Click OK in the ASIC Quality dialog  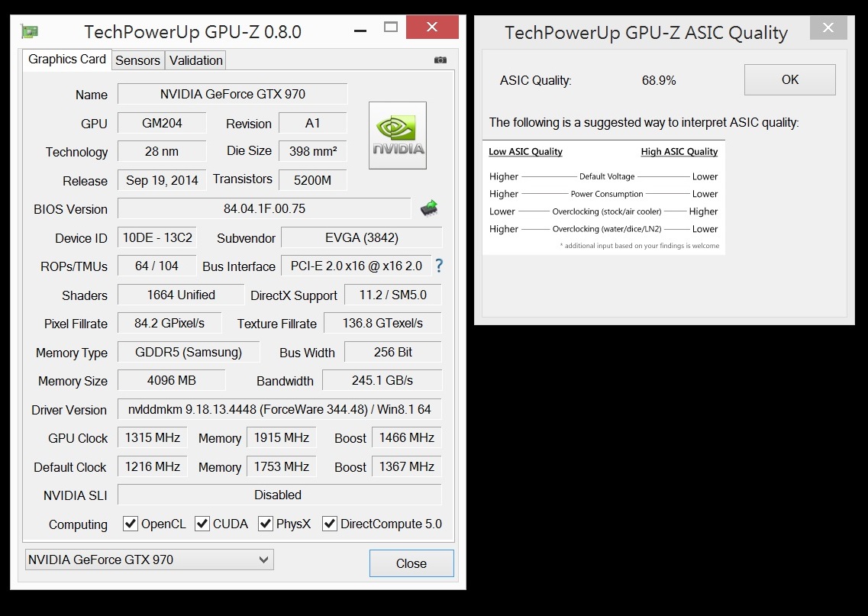coord(790,79)
